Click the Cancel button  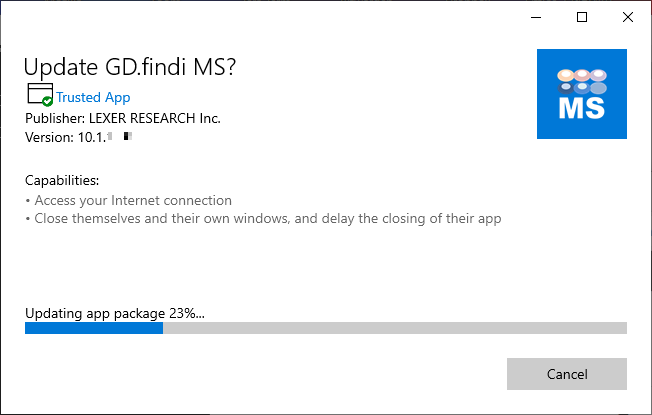(566, 374)
